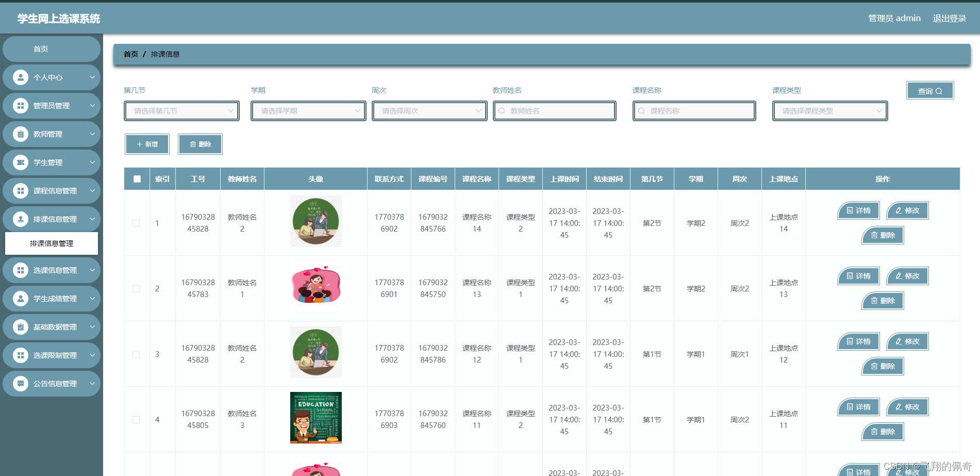Select the 基础数据管理 clipboard icon
The image size is (980, 476).
[20, 326]
